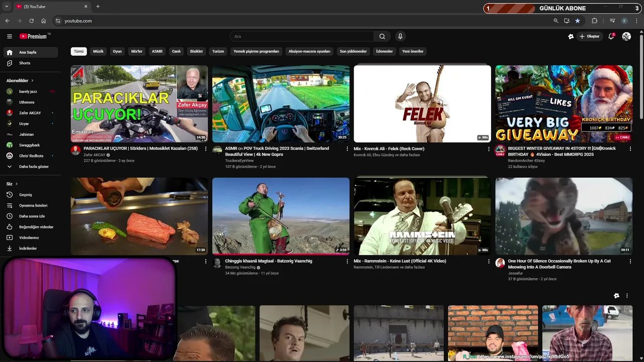Image resolution: width=644 pixels, height=362 pixels.
Task: Select the Mix'ler filter chip
Action: pyautogui.click(x=137, y=51)
